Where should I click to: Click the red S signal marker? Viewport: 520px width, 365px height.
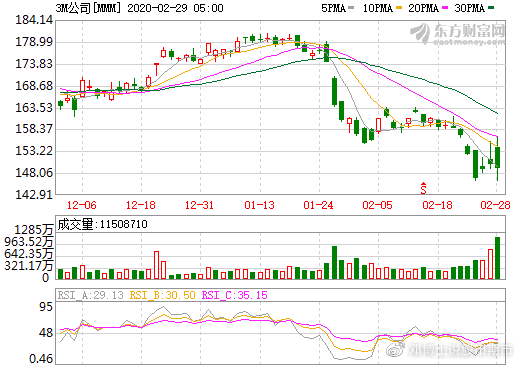(423, 188)
